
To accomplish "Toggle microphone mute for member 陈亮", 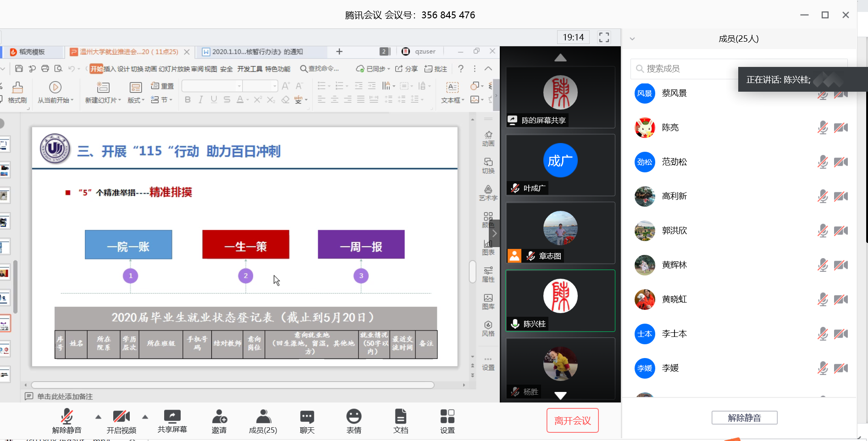I will 823,128.
